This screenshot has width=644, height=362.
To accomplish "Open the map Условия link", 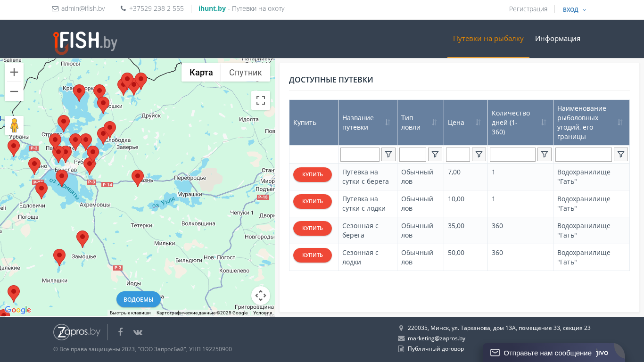I will tap(263, 313).
